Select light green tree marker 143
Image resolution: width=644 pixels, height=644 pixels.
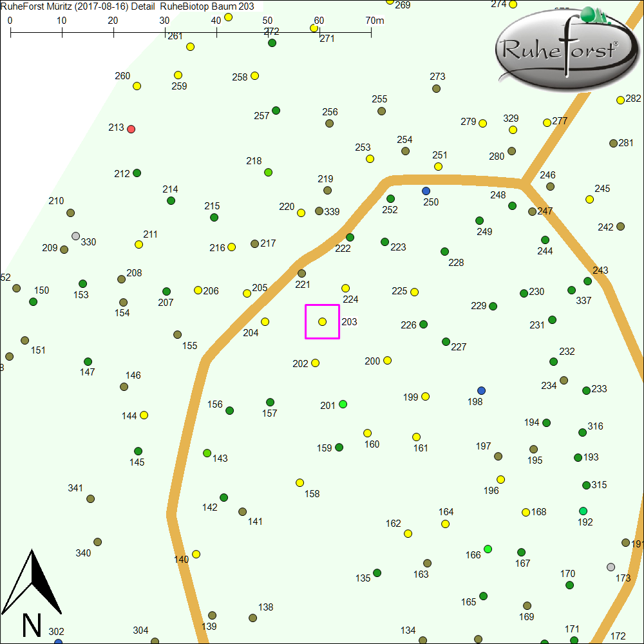pyautogui.click(x=207, y=453)
